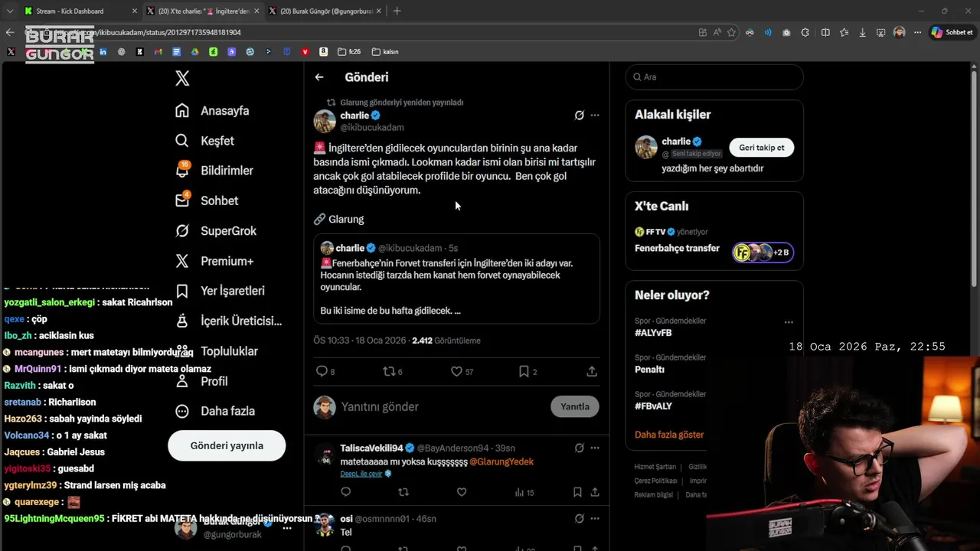Open more options on TaliscaVekili94's reply
Image resolution: width=980 pixels, height=551 pixels.
coord(595,448)
